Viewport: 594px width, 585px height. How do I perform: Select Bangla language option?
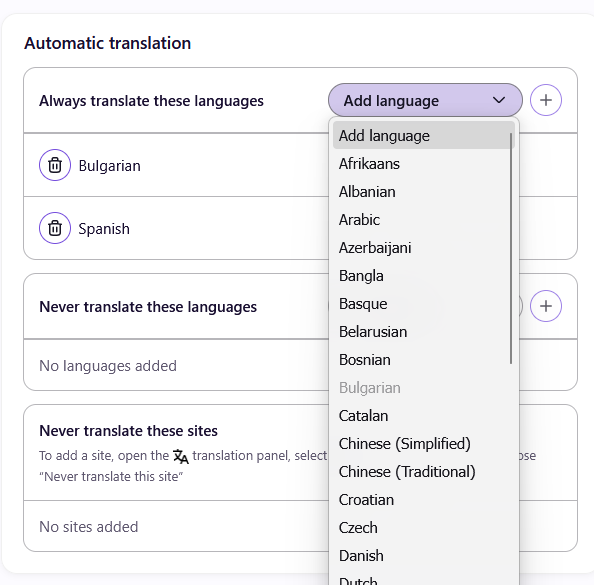(424, 276)
